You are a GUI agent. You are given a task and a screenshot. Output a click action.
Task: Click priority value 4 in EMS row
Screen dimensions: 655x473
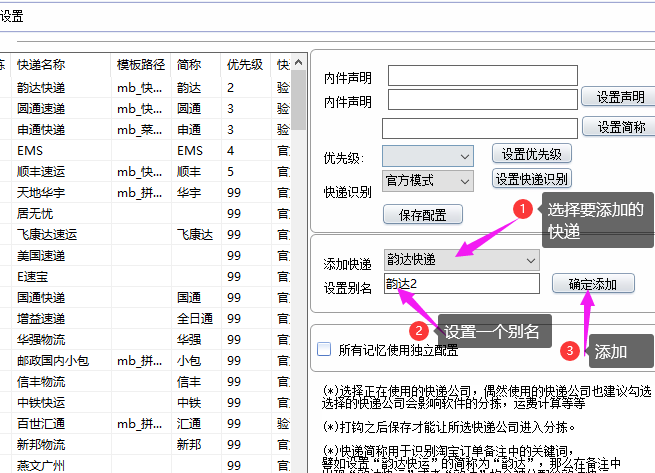(231, 150)
